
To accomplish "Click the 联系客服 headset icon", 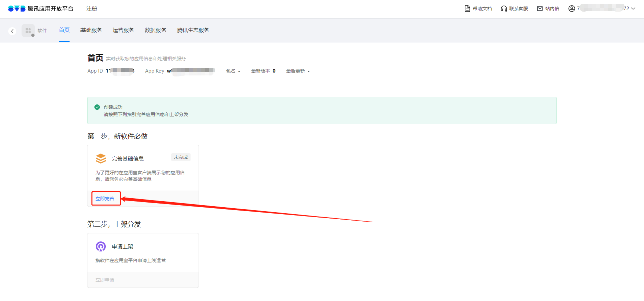I will 503,8.
